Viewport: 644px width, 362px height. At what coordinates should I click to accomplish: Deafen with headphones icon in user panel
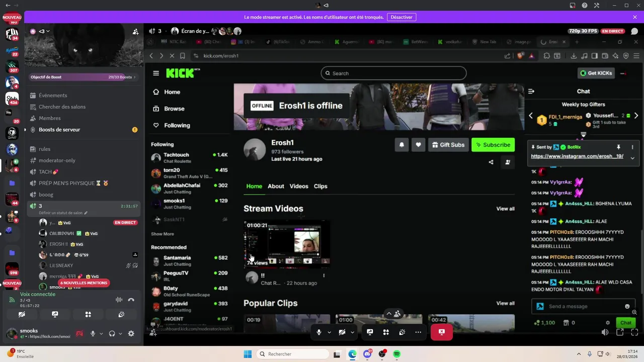click(112, 333)
